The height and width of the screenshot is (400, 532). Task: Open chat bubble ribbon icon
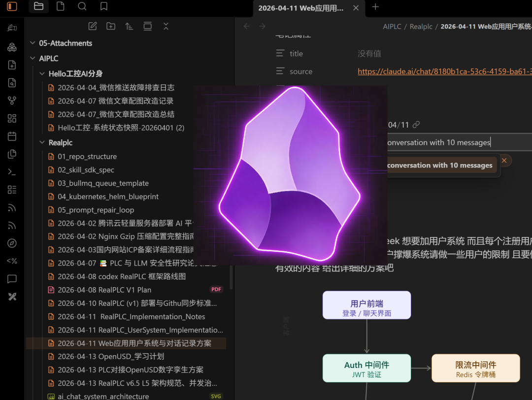click(12, 279)
